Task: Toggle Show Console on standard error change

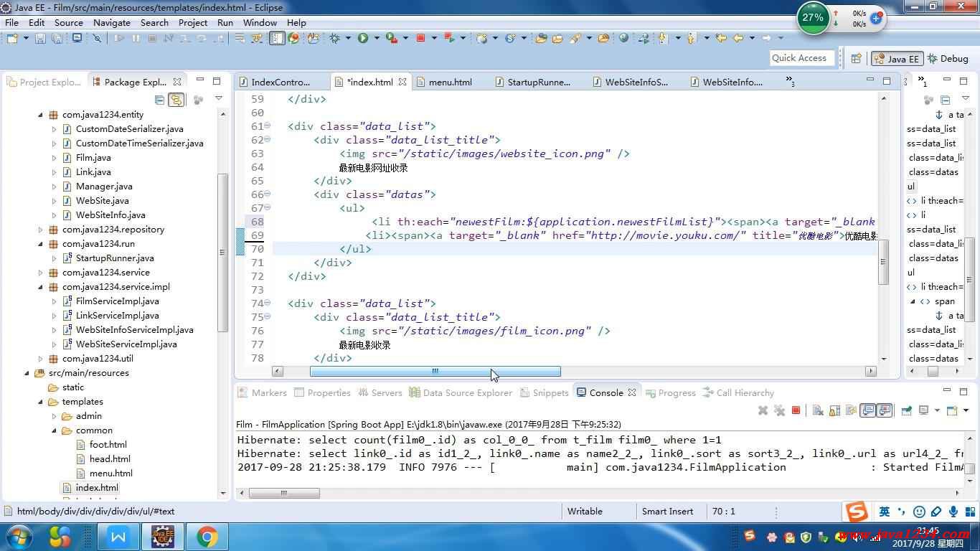Action: (x=885, y=410)
